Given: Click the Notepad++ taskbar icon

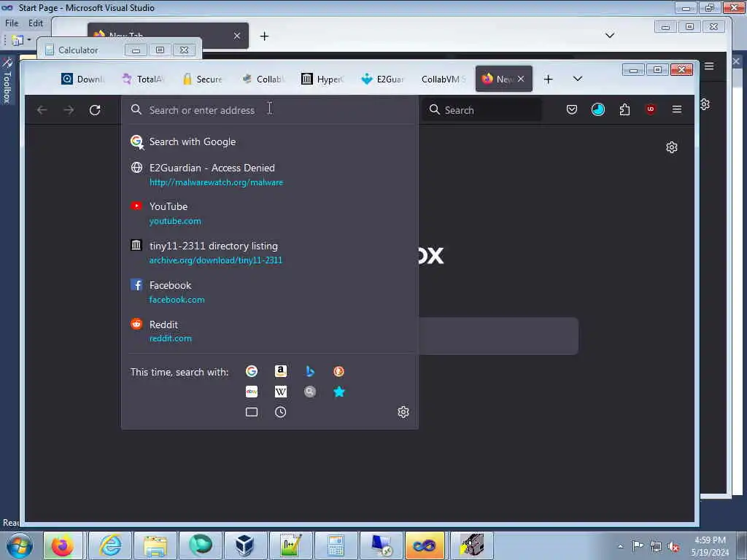Looking at the screenshot, I should tap(290, 545).
